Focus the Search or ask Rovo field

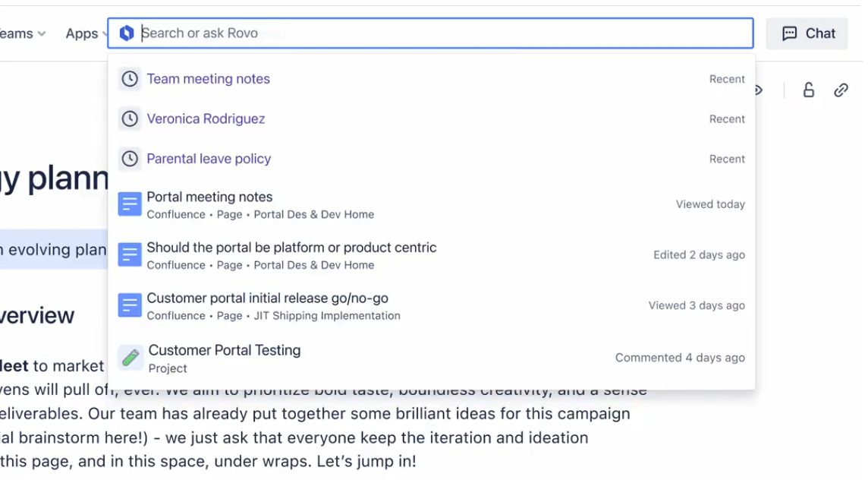(x=440, y=33)
